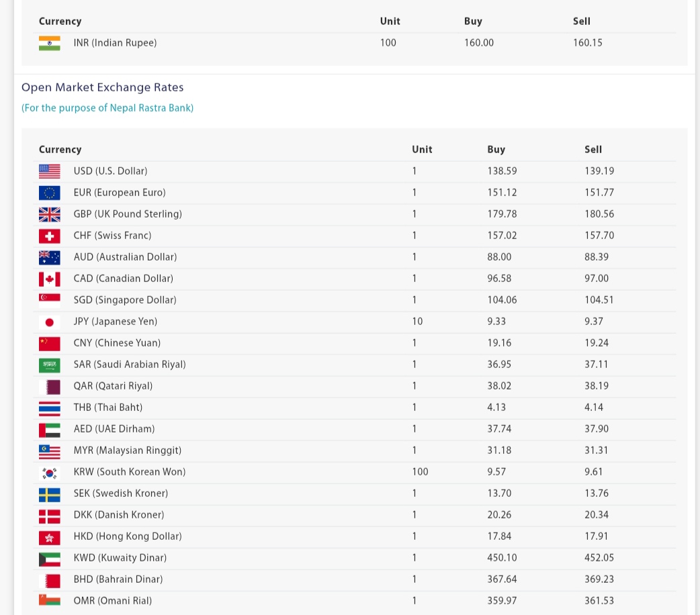
Task: Click the Buy column header in open market table
Action: [496, 150]
